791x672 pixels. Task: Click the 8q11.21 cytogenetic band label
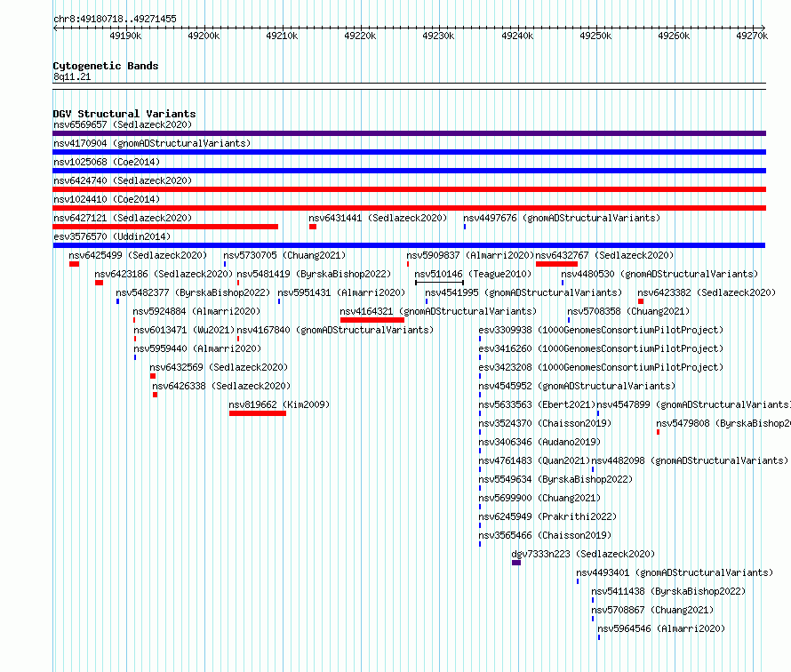(x=72, y=76)
